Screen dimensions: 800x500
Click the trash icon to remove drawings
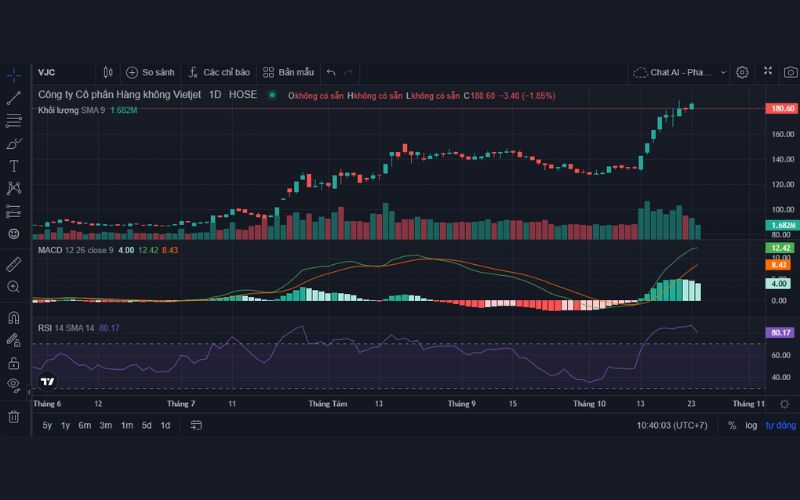(x=14, y=416)
